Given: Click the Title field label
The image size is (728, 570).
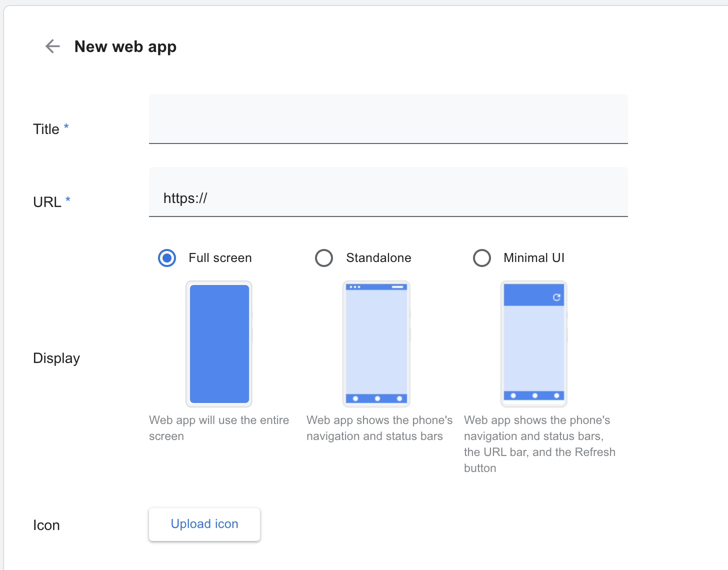Looking at the screenshot, I should [x=46, y=129].
